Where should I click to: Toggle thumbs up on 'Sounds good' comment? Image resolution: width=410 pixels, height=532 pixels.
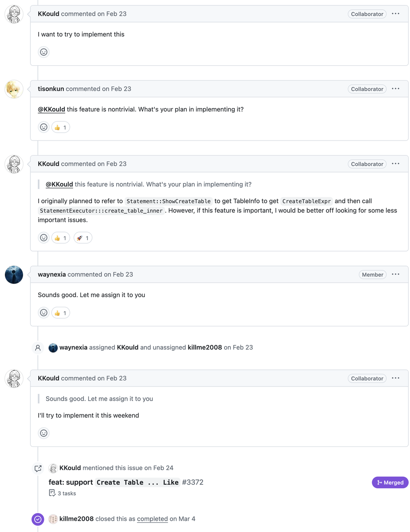[61, 313]
